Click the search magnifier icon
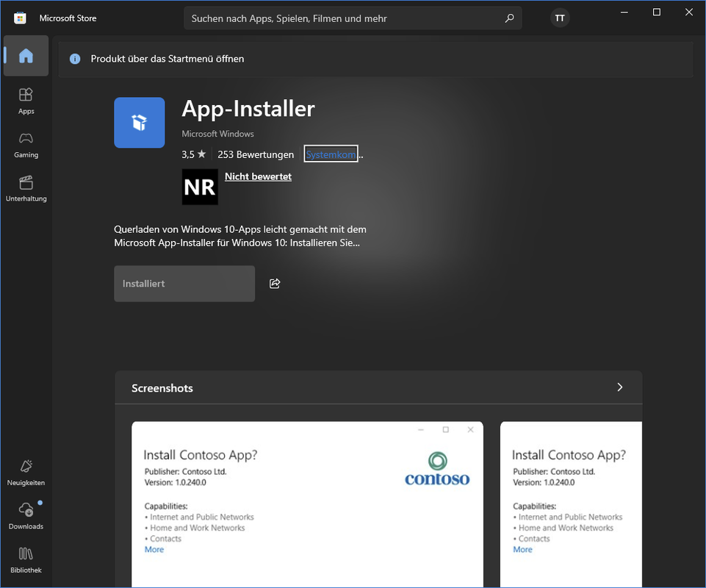The width and height of the screenshot is (706, 588). coord(509,18)
